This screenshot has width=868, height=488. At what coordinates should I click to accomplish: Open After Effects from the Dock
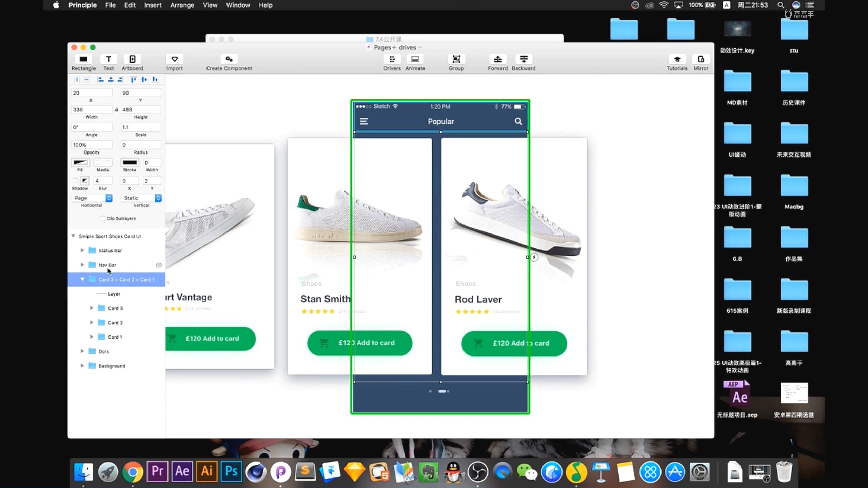(x=182, y=471)
